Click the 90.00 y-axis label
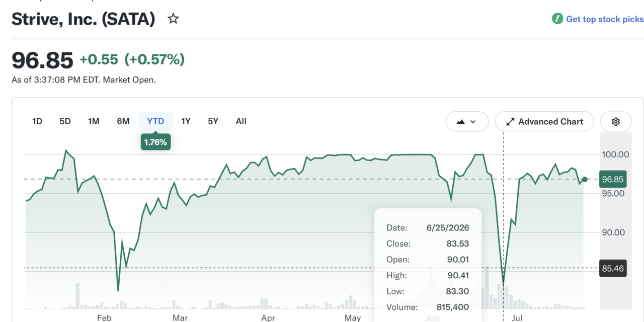 tap(613, 232)
